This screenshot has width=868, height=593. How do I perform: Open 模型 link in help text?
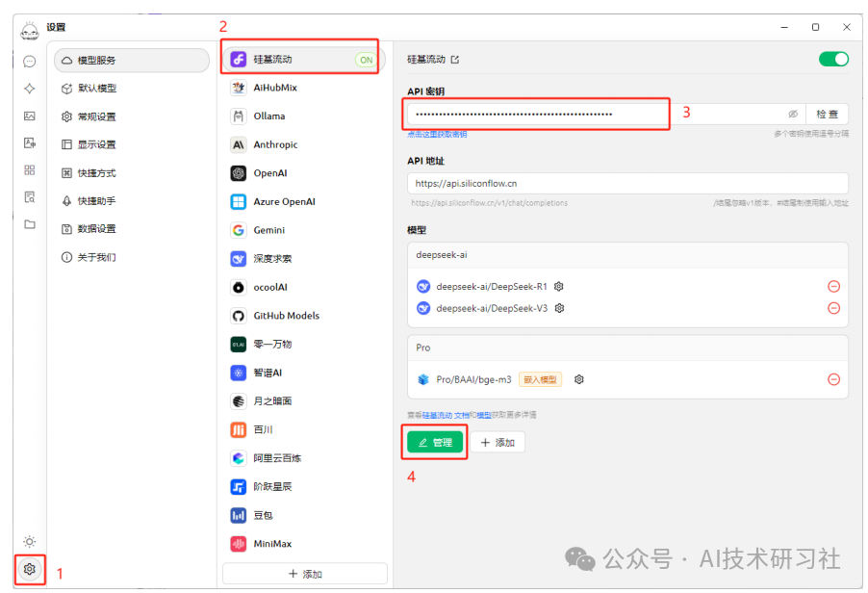(x=484, y=415)
